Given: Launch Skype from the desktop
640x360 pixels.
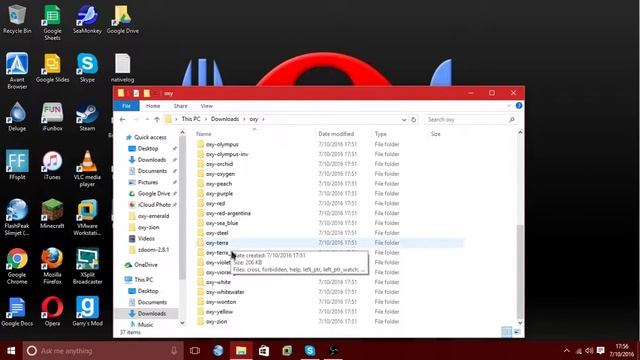Looking at the screenshot, I should 87,68.
